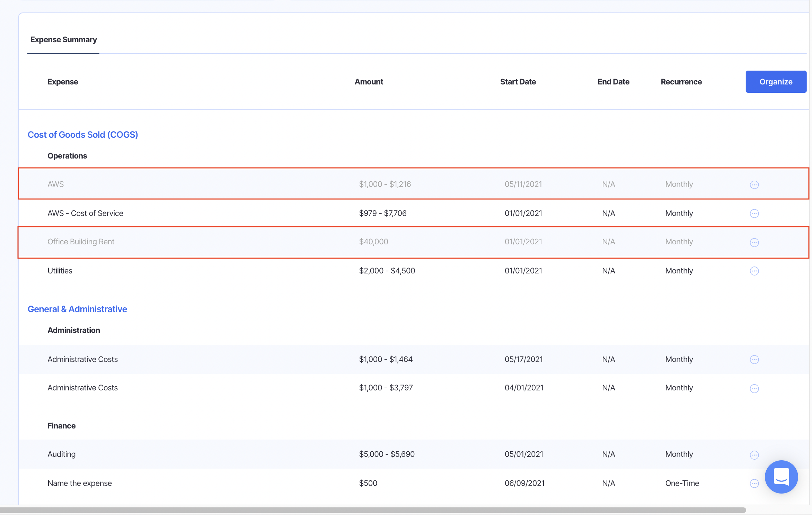Click the Start Date column header

pyautogui.click(x=518, y=82)
